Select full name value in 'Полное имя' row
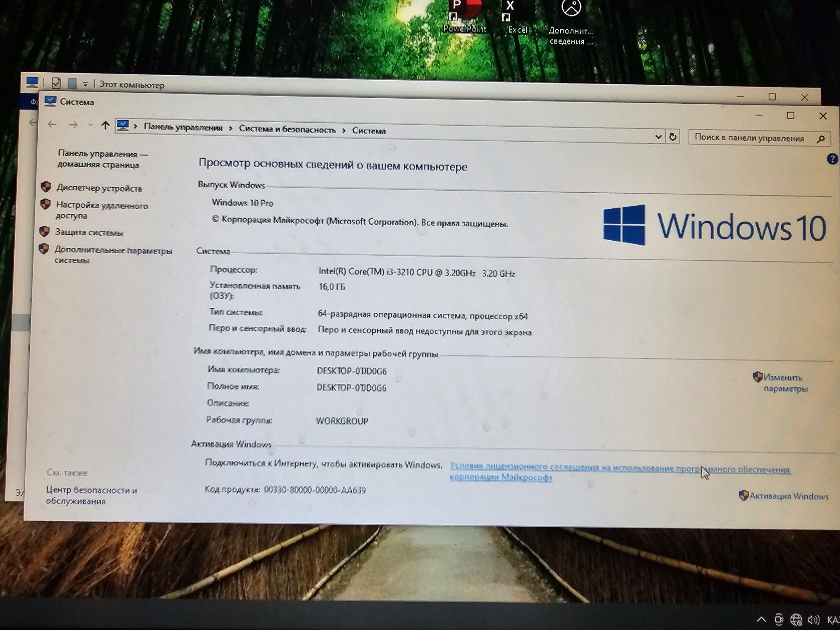840x630 pixels. (352, 388)
